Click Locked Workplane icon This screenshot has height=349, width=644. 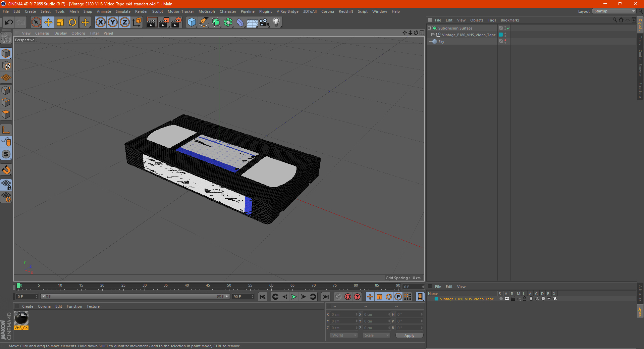[6, 185]
